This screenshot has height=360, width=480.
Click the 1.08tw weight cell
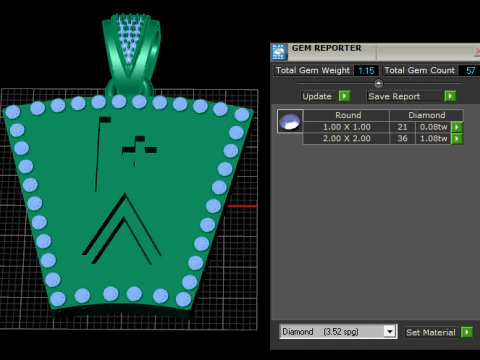(433, 138)
